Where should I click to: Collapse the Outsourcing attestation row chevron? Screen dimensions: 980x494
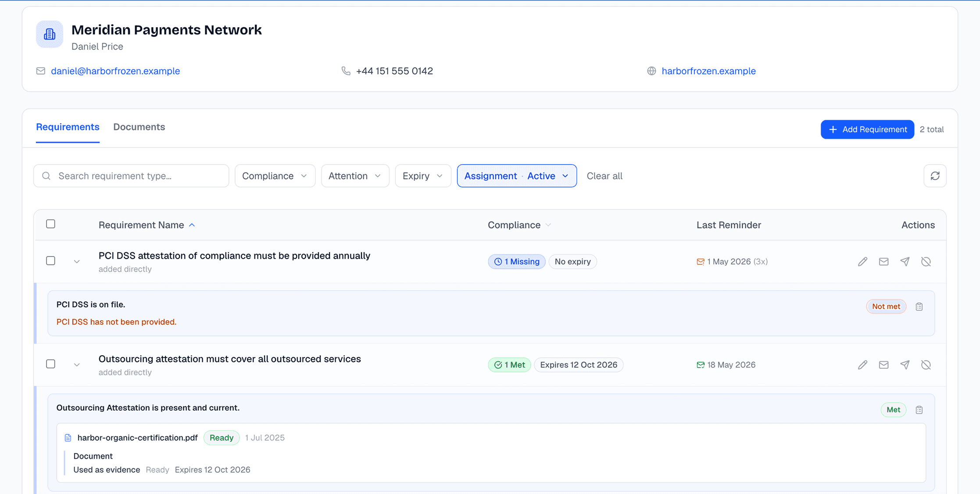77,365
